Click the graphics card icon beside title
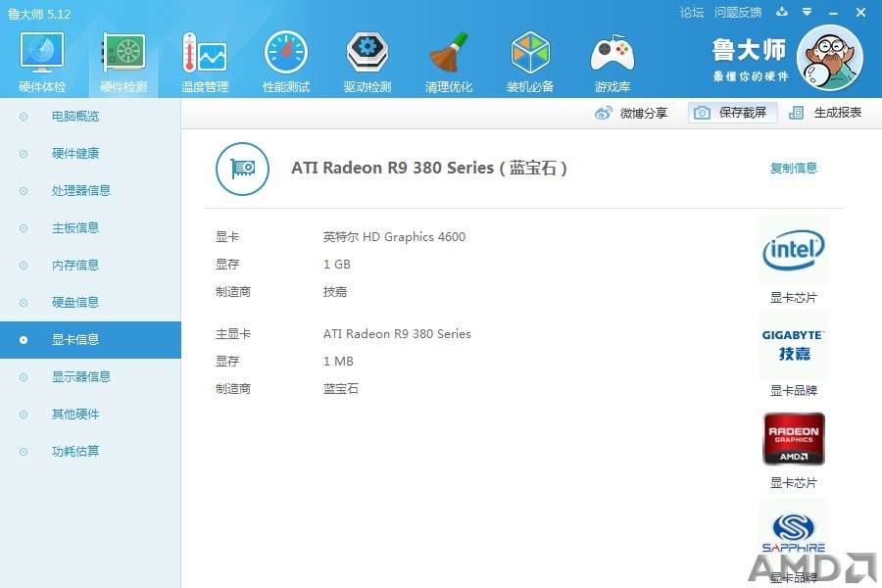 click(x=242, y=169)
